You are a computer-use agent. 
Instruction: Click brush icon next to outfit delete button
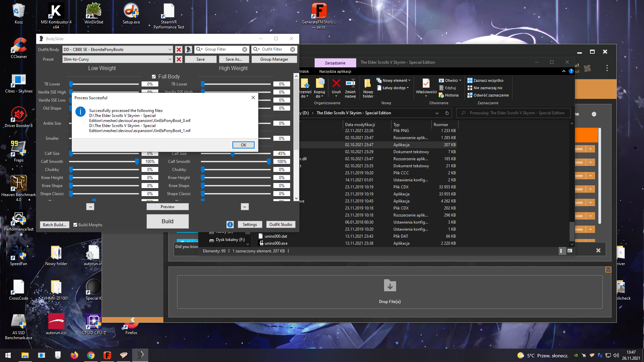click(189, 50)
